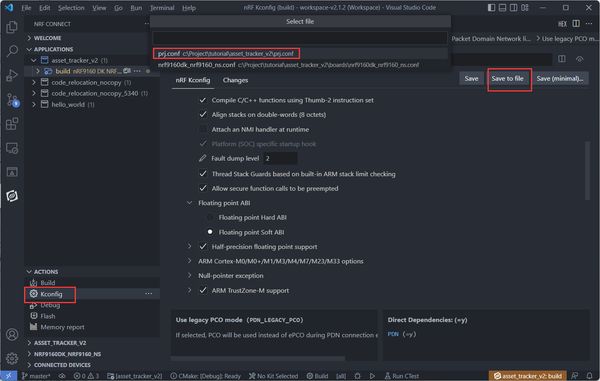The height and width of the screenshot is (381, 600).
Task: Open notifications bell in status bar
Action: click(x=590, y=376)
